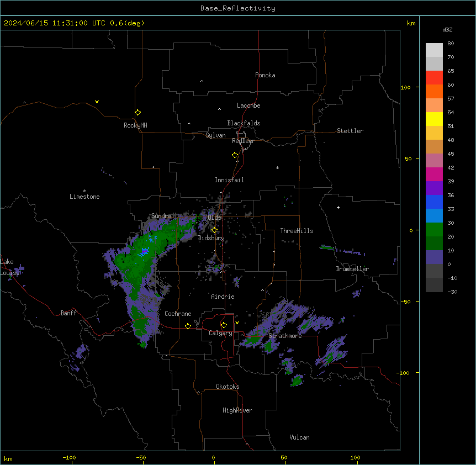476x465 pixels.
Task: Click the Drumheller city label
Action: pyautogui.click(x=352, y=269)
